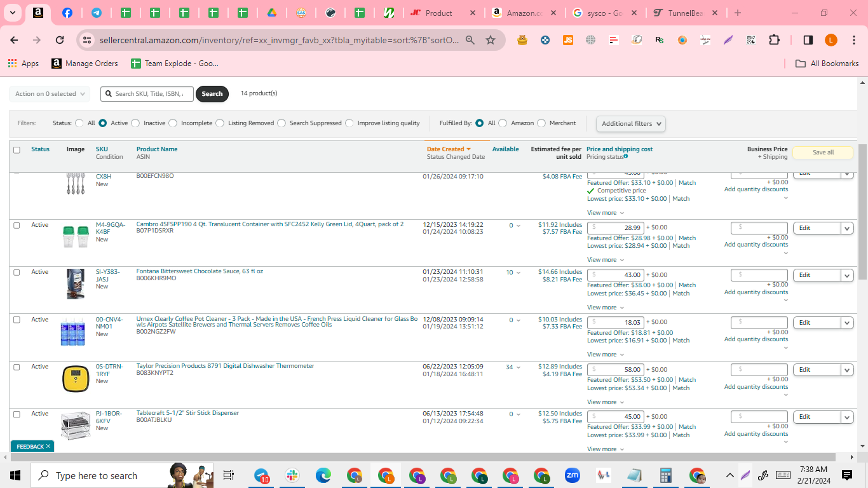Image resolution: width=868 pixels, height=488 pixels.
Task: Filter Fulfilled By Merchant
Action: tap(541, 123)
